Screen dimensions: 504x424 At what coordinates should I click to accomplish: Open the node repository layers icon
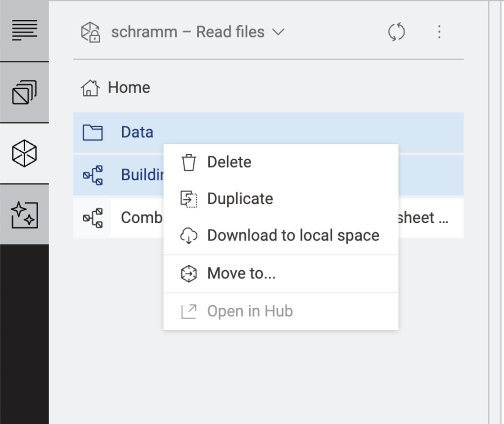pos(24,92)
